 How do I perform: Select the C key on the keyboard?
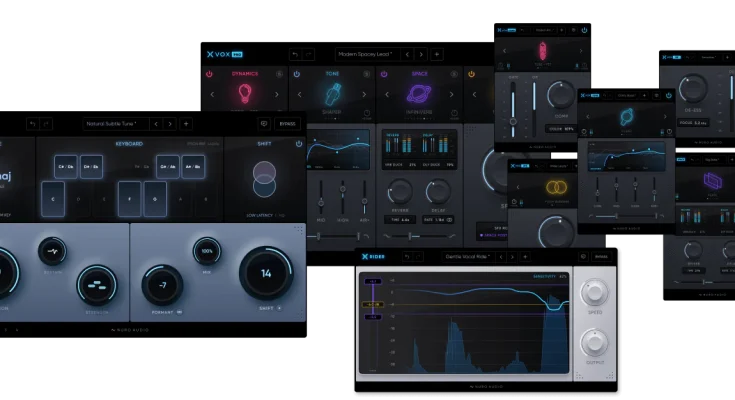(52, 199)
